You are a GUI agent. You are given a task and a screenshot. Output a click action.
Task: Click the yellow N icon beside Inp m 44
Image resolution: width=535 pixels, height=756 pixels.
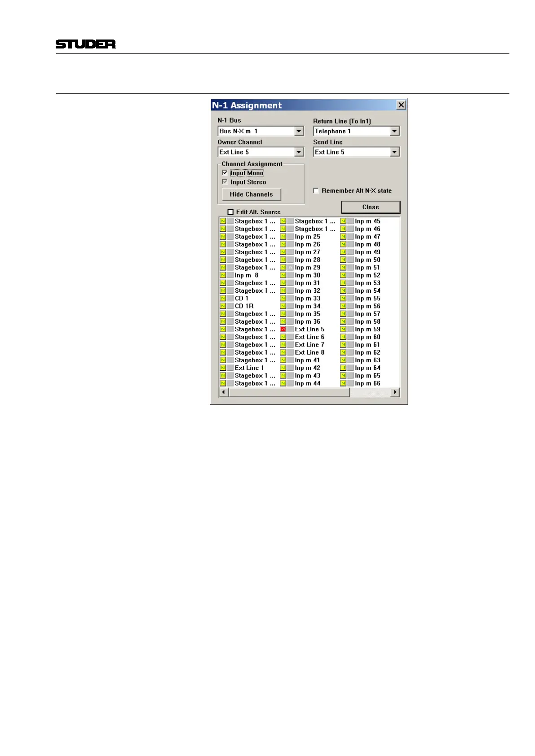pyautogui.click(x=283, y=383)
